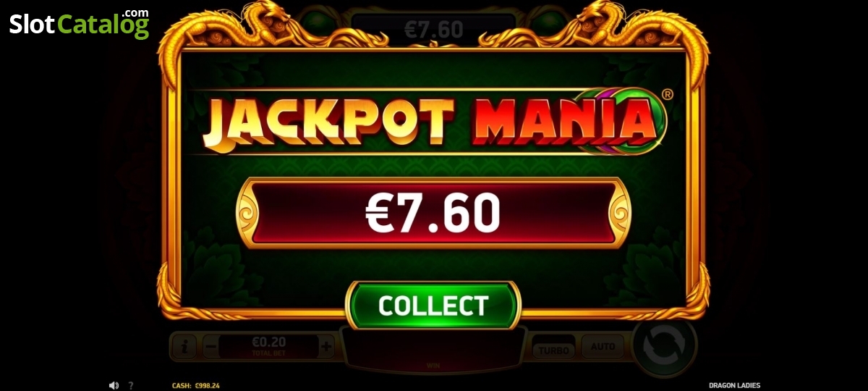Decrease total bet with minus button
The height and width of the screenshot is (391, 868).
(x=210, y=347)
